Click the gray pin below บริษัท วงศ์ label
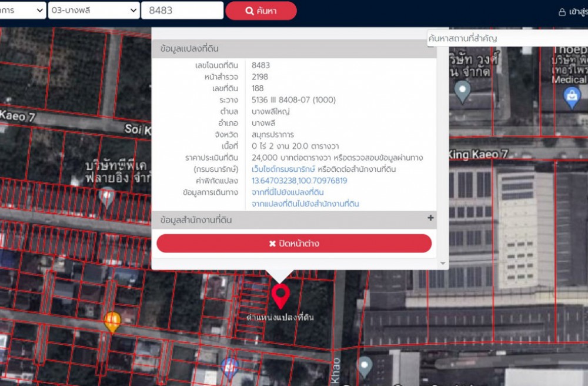The width and height of the screenshot is (588, 386). click(x=463, y=91)
